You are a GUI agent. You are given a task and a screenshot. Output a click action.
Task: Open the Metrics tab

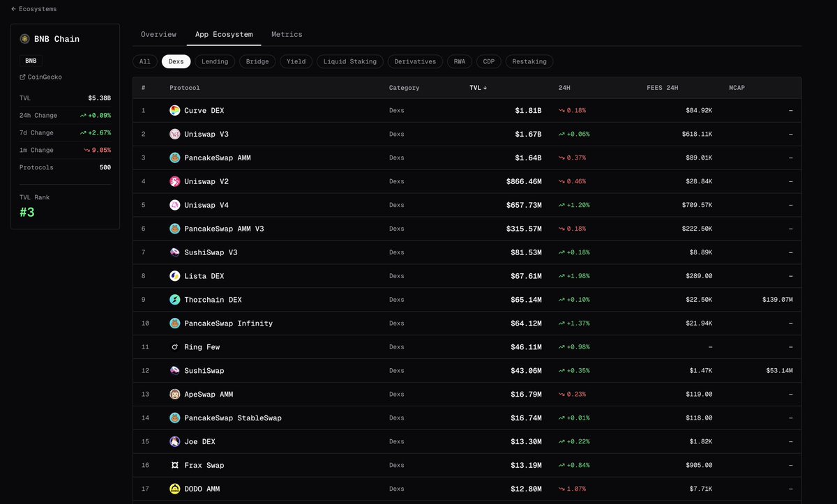pos(287,34)
